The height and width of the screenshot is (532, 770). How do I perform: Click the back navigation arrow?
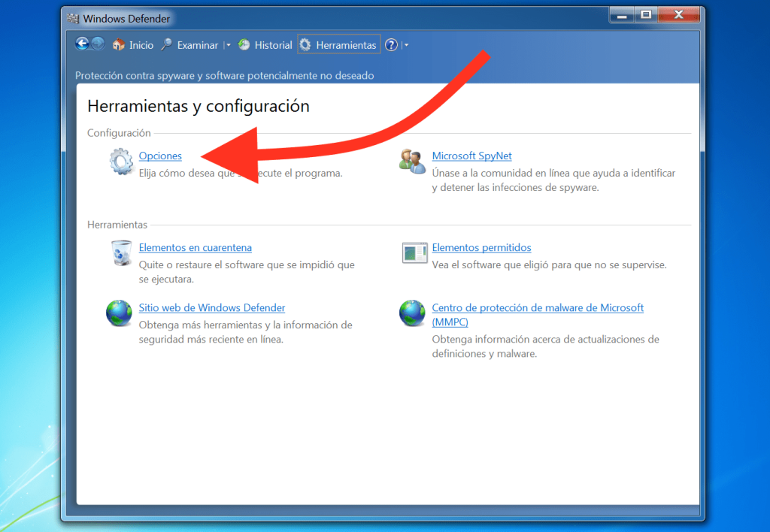pos(82,44)
